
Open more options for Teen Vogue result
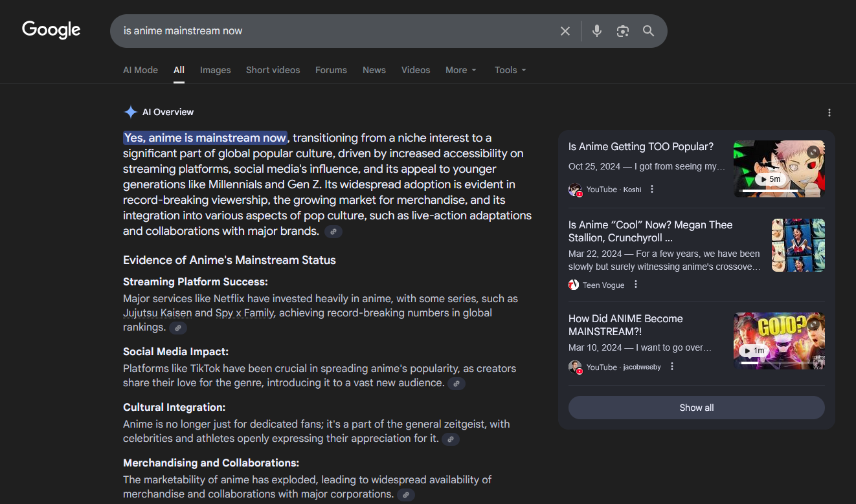(636, 285)
